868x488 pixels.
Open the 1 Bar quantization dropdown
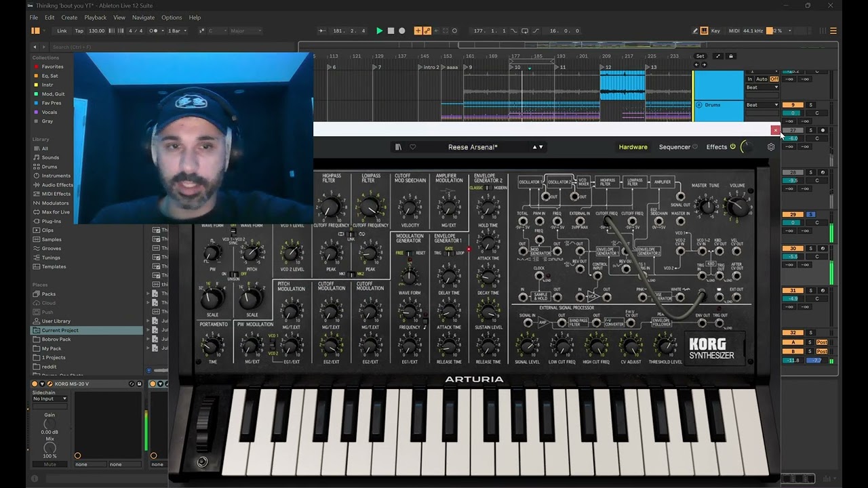click(178, 30)
